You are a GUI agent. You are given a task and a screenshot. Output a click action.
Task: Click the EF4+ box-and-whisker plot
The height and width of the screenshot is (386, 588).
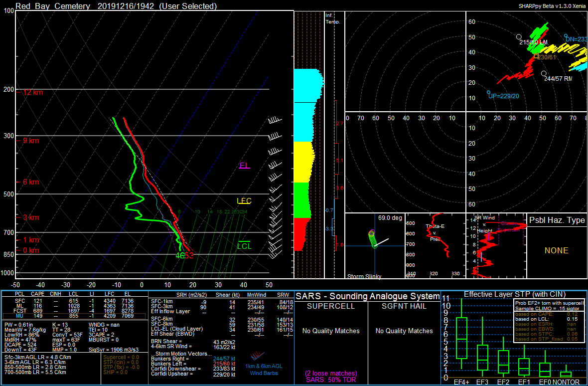(461, 335)
